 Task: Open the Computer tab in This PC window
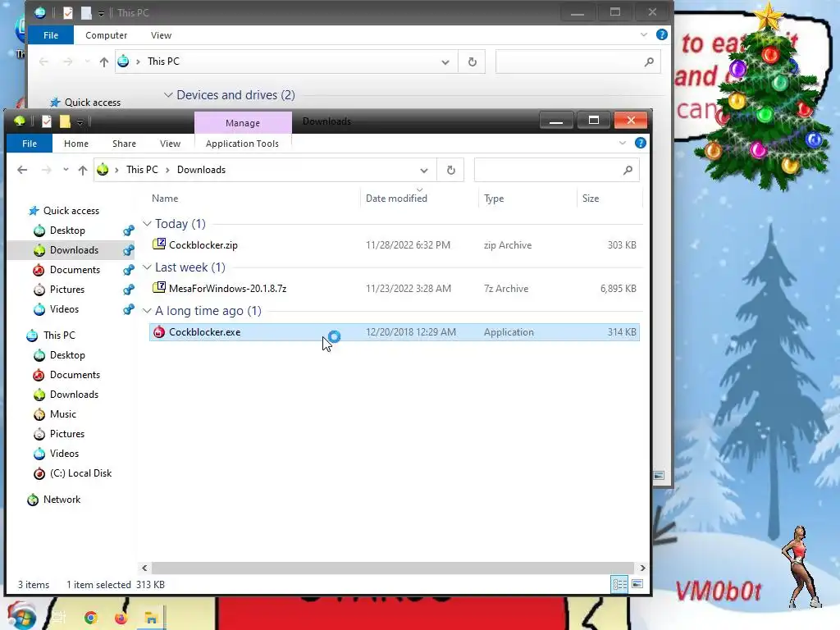106,35
